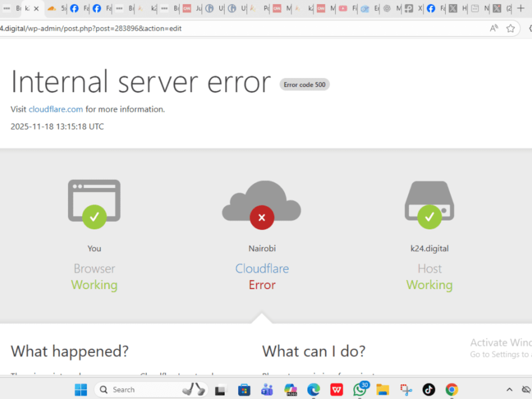This screenshot has width=532, height=399.
Task: Switch to Google Chrome in taskbar
Action: pos(452,390)
